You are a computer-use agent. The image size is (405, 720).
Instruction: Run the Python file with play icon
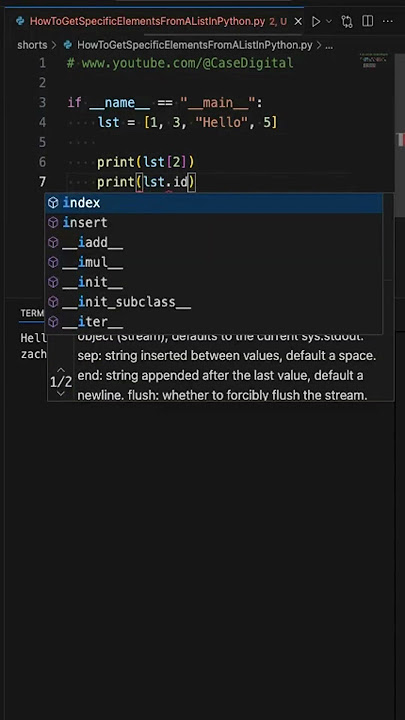coord(316,22)
